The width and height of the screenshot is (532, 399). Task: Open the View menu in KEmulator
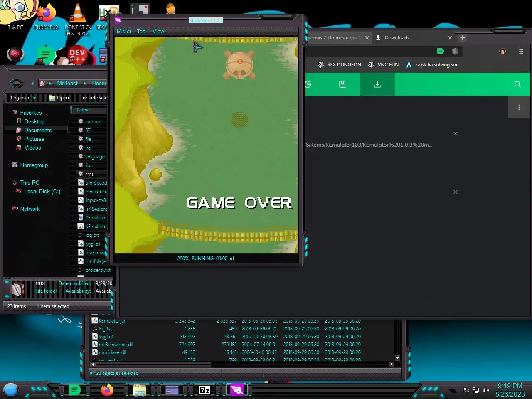(158, 31)
